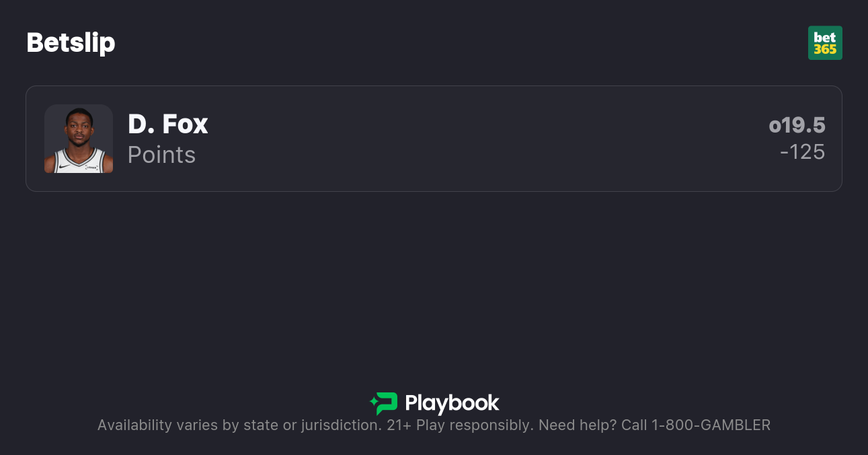Click the dark betslip background area

point(434,289)
